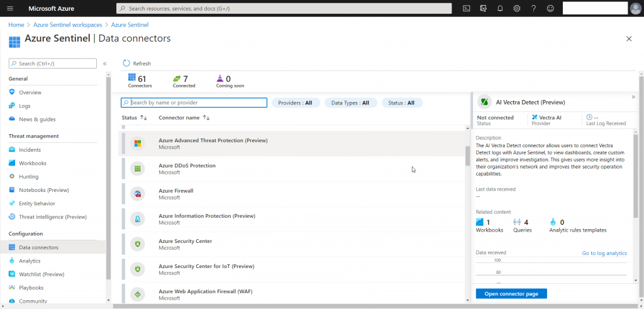Click the Security Center for IoT shield icon
Viewport: 644px width, 309px height.
click(x=138, y=269)
